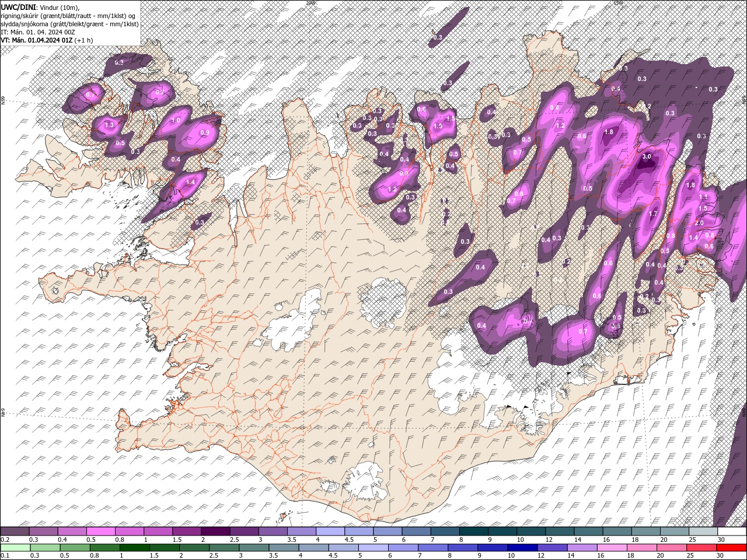Pick lower legend swatch between 0.1 and 0.3

[x=15, y=548]
